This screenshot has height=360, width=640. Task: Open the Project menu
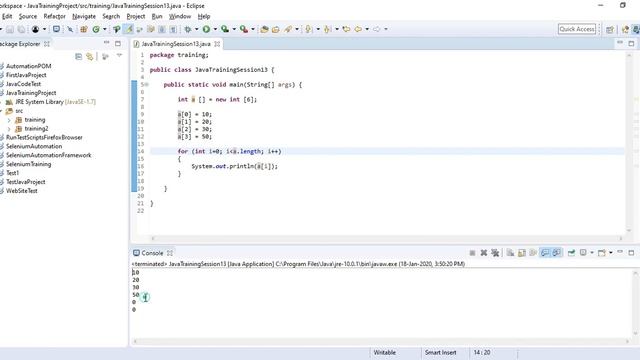point(136,16)
